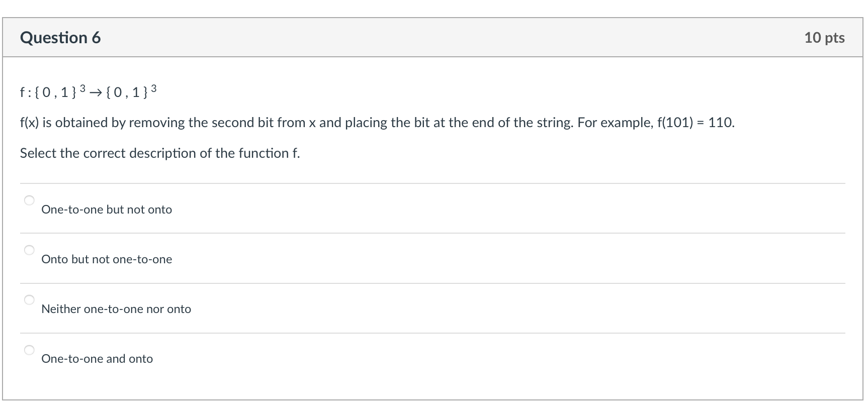Click the "Neither one-to-one nor onto" answer label
868x411 pixels.
point(116,309)
